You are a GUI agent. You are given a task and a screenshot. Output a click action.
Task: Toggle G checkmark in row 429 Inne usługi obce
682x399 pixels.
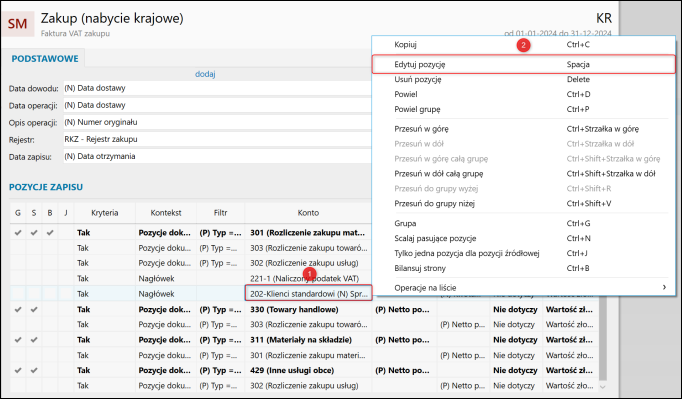pos(18,371)
